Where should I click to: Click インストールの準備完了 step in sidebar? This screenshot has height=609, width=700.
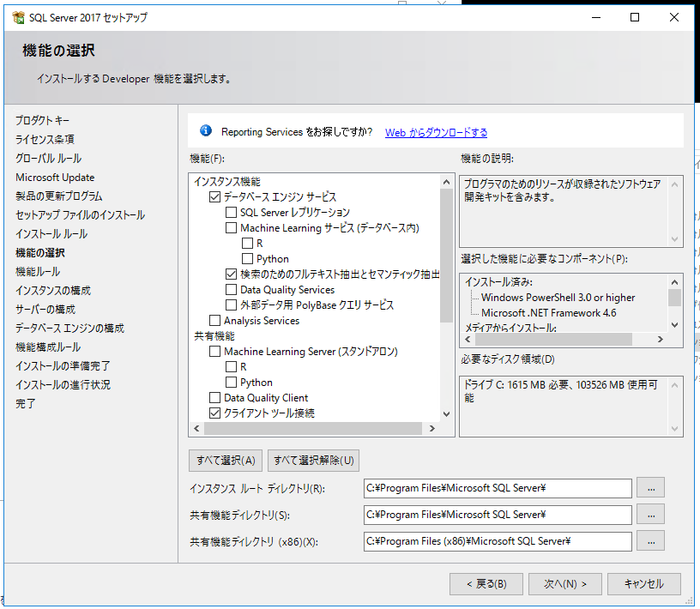point(63,365)
